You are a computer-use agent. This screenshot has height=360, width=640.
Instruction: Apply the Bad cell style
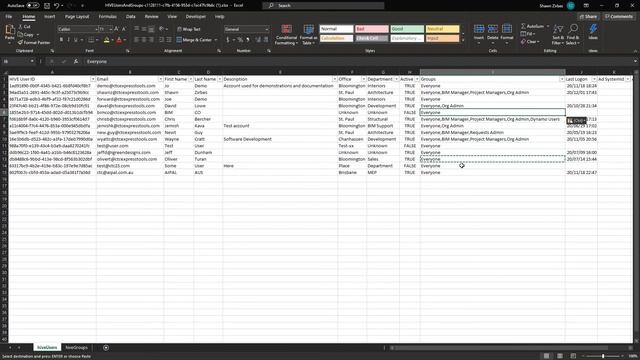click(372, 29)
